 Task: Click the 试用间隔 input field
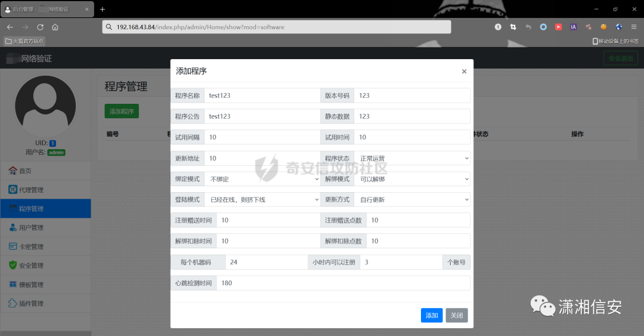262,137
